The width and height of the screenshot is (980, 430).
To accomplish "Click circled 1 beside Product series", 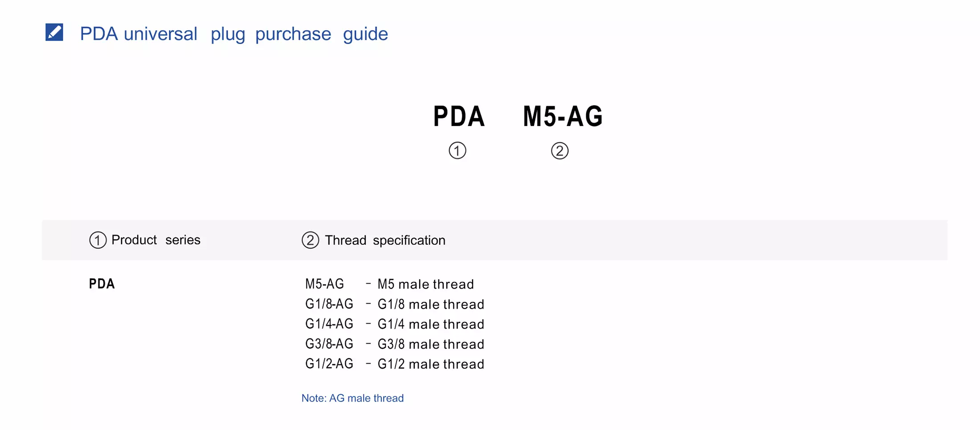I will 98,240.
